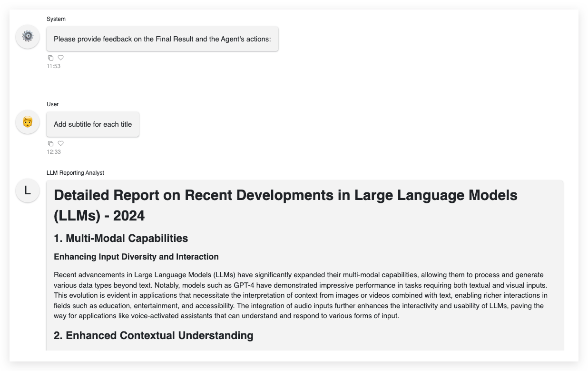Screen dimensions: 588x371
Task: Click the "1. Multi-Modal Capabilities" heading
Action: pos(120,238)
